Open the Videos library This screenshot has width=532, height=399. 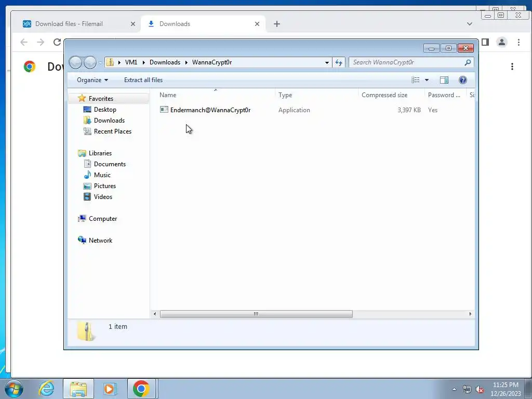pos(103,197)
